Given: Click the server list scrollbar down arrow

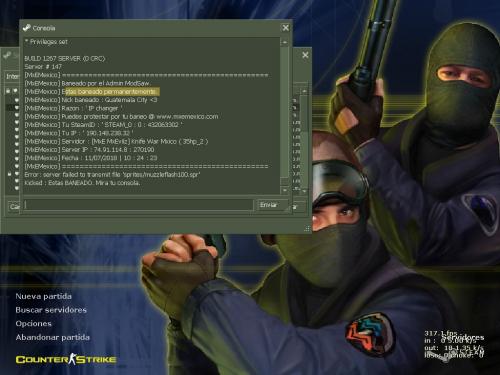Looking at the screenshot, I should point(304,191).
